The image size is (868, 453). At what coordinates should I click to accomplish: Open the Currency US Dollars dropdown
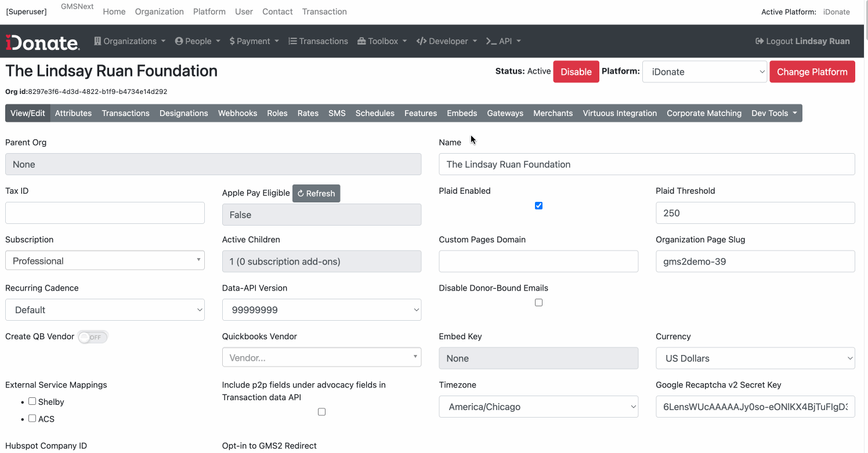(755, 358)
